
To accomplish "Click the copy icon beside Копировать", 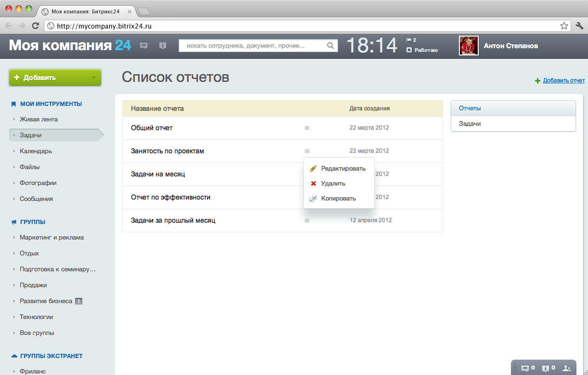I will (x=313, y=198).
